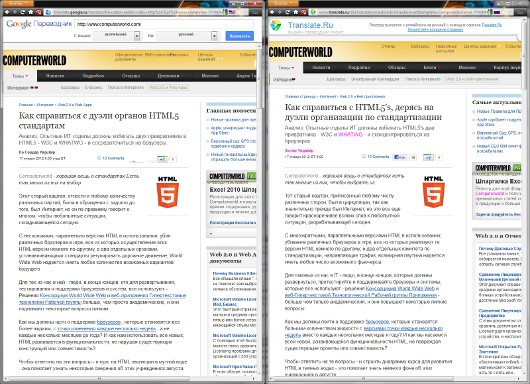
Task: Open home page in the left browser window
Action: (x=31, y=12)
